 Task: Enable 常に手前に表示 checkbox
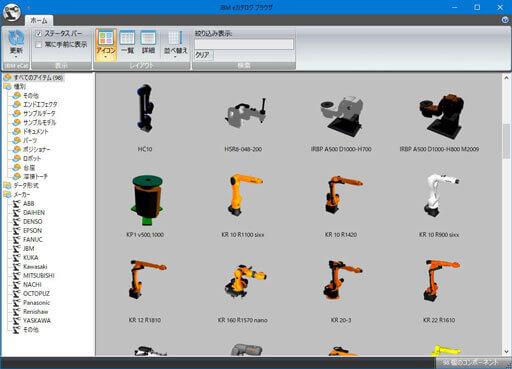pos(39,44)
